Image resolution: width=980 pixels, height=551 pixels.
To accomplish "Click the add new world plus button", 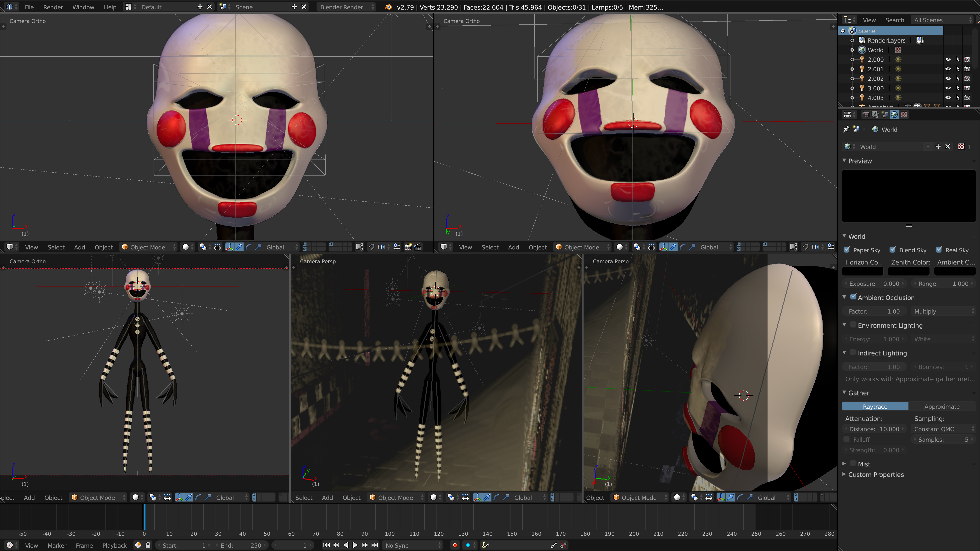I will coord(938,146).
